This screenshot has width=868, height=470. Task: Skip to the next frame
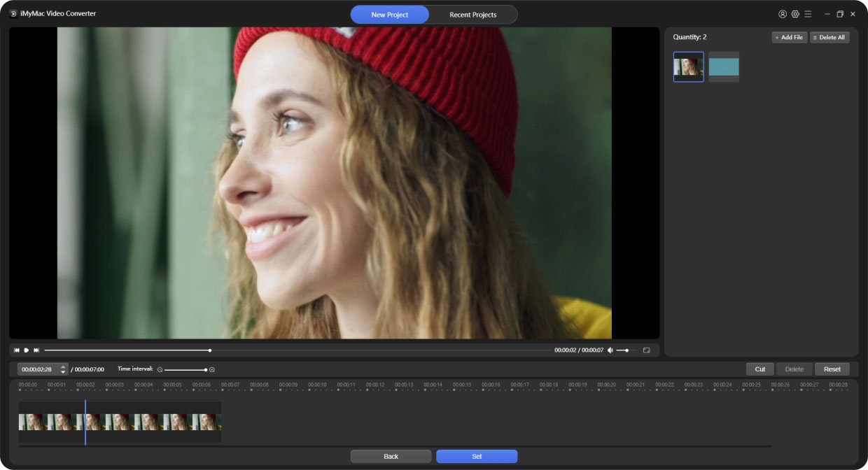tap(36, 350)
